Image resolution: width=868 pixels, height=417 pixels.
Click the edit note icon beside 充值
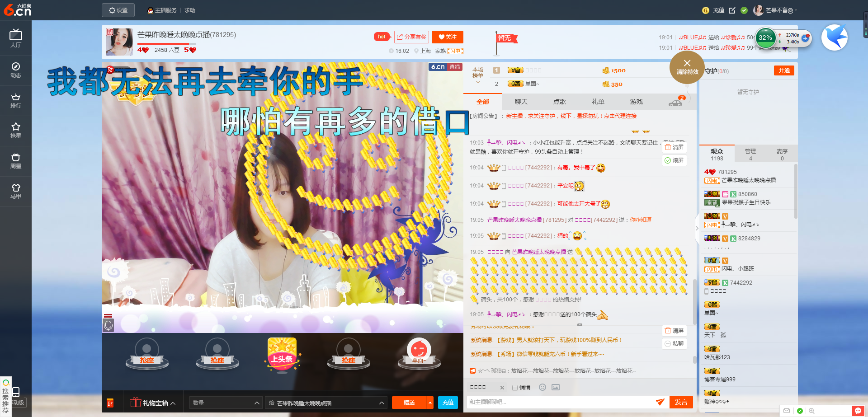(x=732, y=10)
